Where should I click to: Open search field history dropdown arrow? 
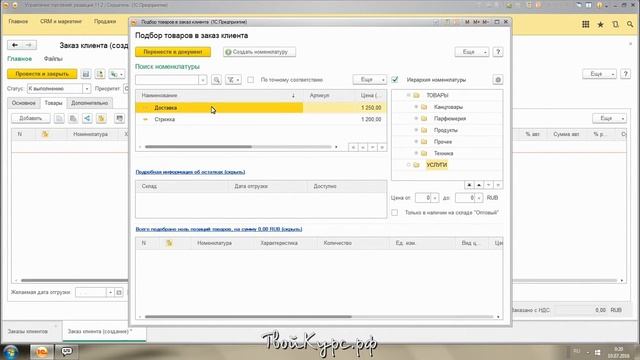pos(203,80)
